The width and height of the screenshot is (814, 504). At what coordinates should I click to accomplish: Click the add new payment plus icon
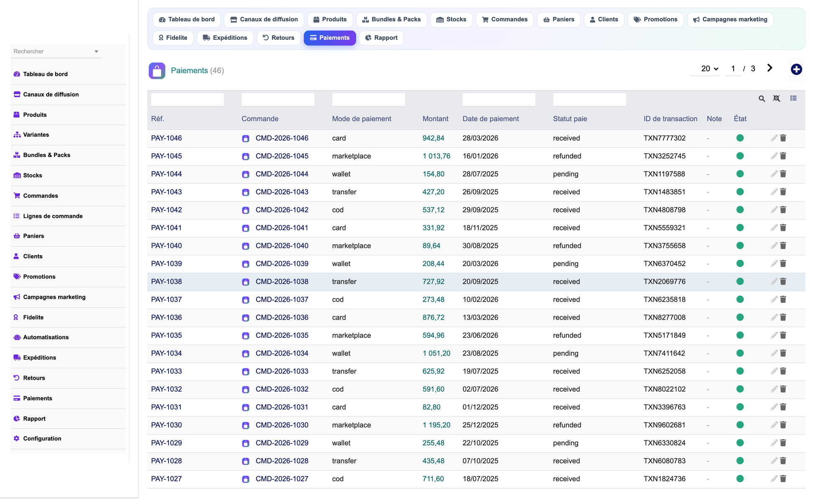(x=796, y=69)
